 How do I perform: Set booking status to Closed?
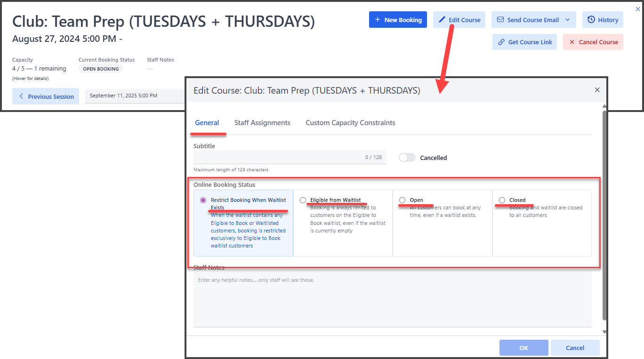pyautogui.click(x=502, y=200)
